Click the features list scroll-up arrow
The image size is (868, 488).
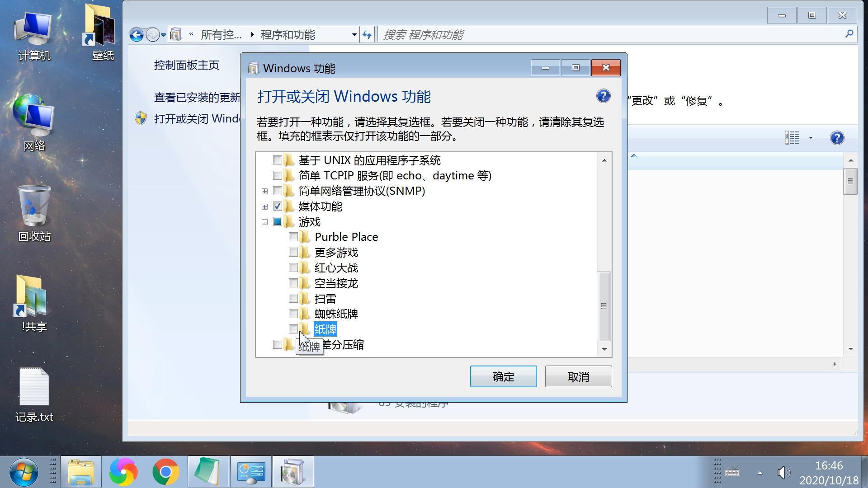(x=604, y=160)
